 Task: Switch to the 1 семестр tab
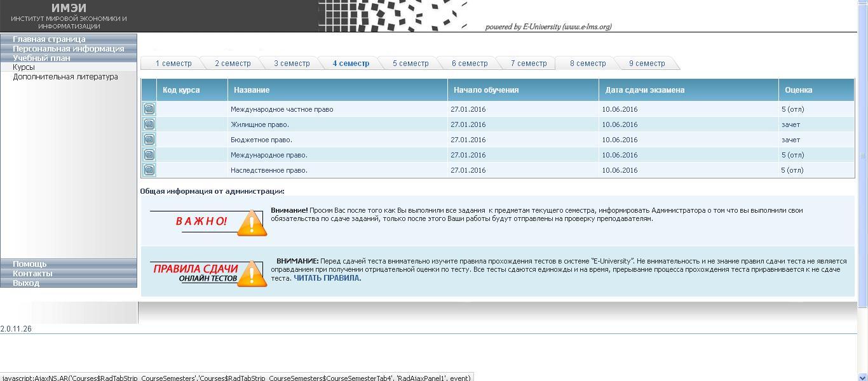(173, 63)
